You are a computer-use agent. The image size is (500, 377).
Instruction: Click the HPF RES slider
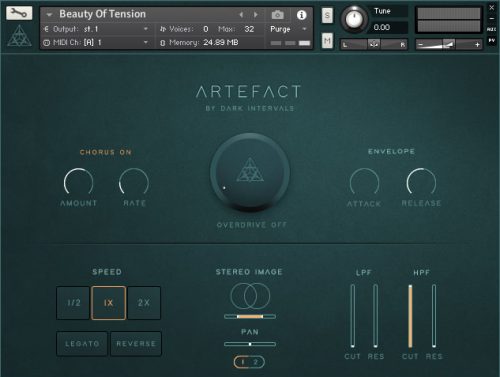(434, 316)
